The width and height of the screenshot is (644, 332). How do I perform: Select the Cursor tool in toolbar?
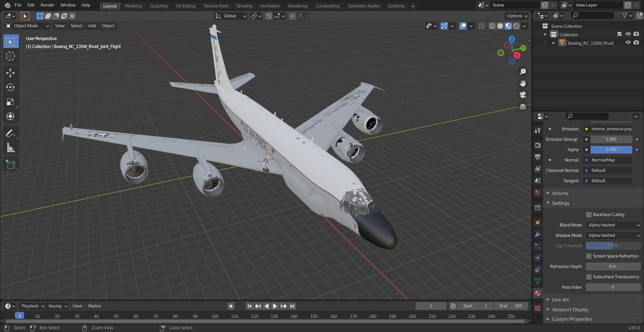(10, 56)
